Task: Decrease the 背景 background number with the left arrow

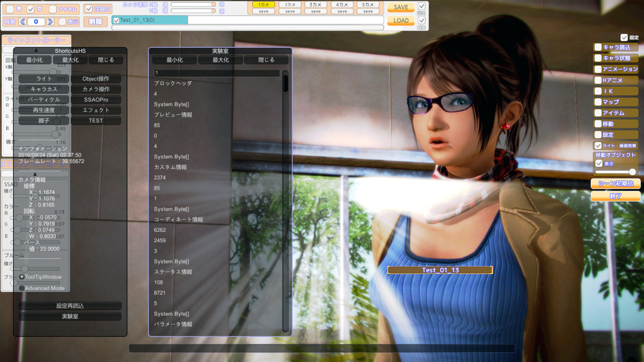Action: coord(23,22)
